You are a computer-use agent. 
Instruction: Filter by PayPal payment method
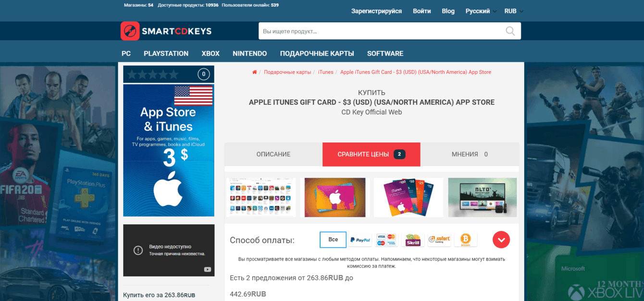coord(360,240)
